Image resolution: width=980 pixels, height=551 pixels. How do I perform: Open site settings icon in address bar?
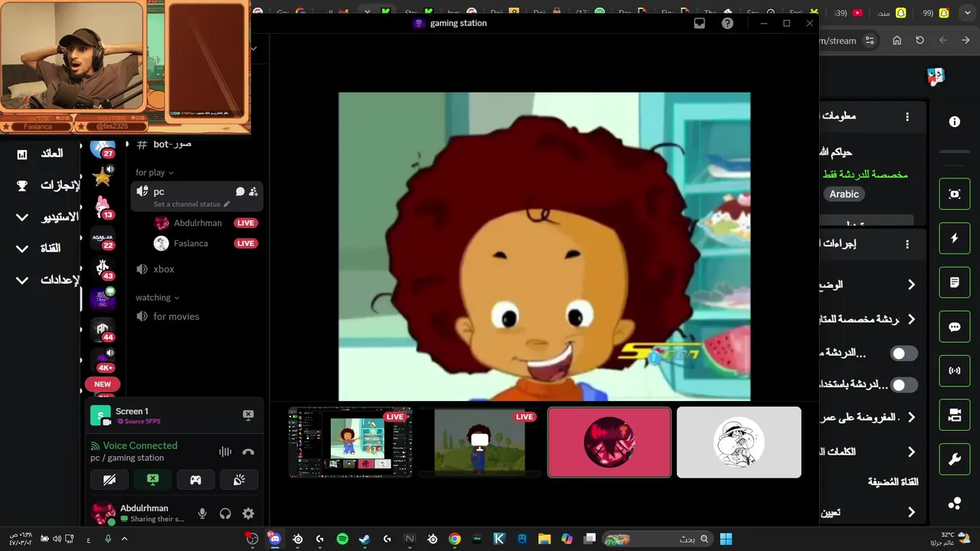pyautogui.click(x=869, y=41)
